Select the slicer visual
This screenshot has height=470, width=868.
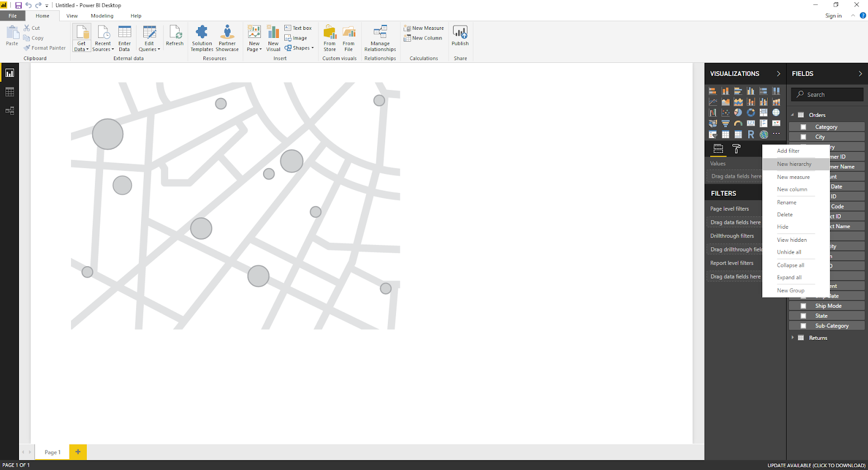pyautogui.click(x=713, y=134)
